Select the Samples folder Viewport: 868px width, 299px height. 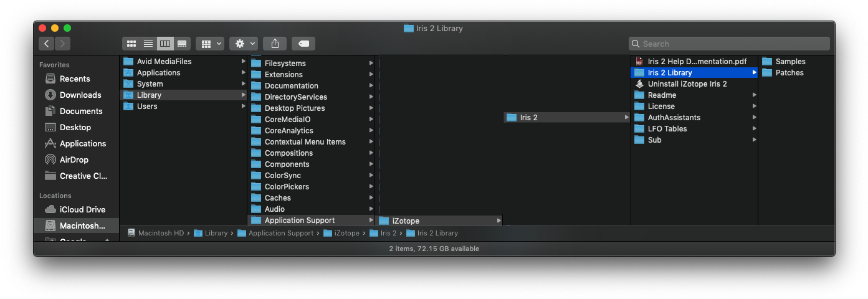pyautogui.click(x=796, y=61)
